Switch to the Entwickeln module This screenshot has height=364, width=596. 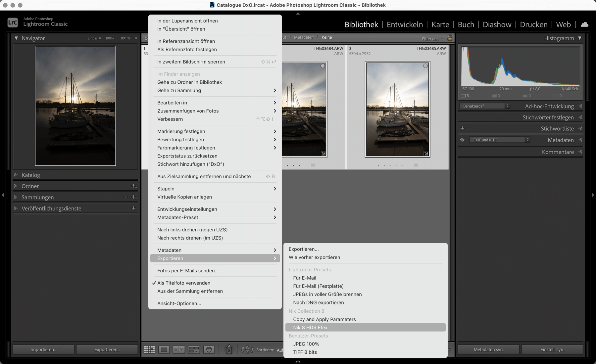click(405, 24)
